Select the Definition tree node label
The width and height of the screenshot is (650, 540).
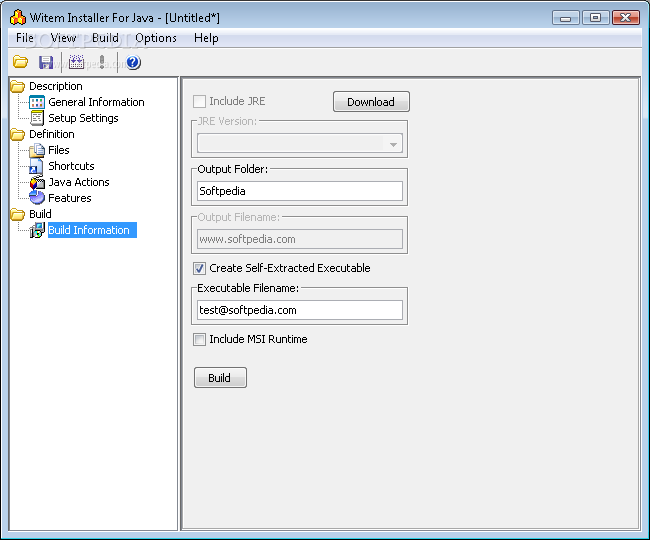(52, 134)
